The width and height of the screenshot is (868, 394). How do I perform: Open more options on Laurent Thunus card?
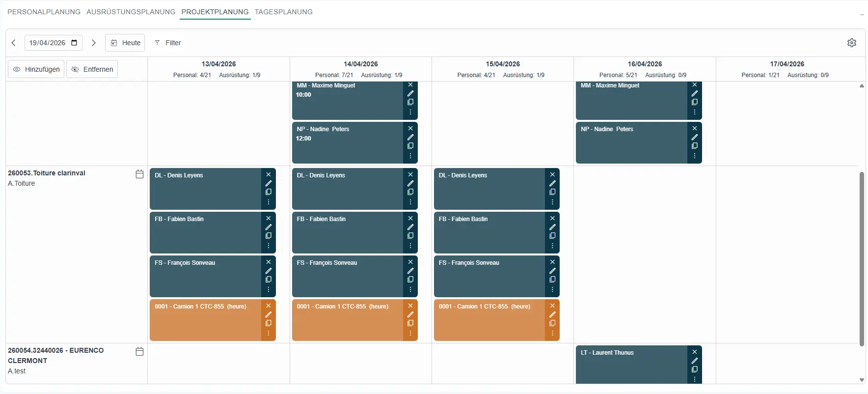695,379
